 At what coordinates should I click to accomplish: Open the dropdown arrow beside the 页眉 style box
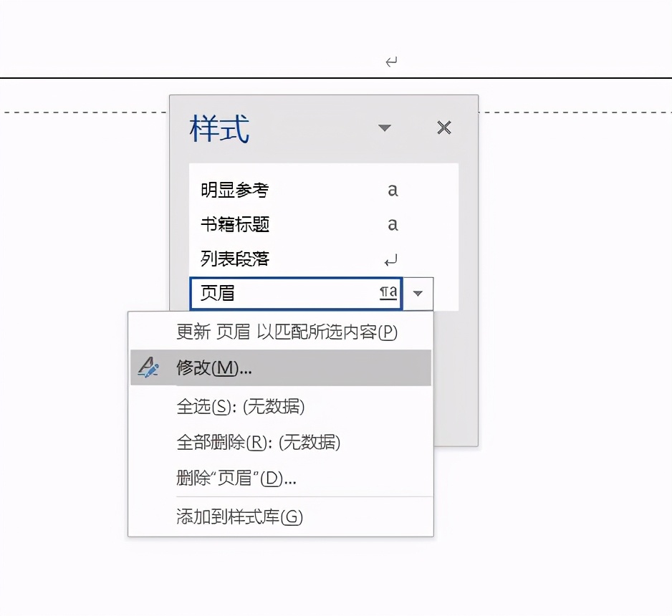point(418,294)
